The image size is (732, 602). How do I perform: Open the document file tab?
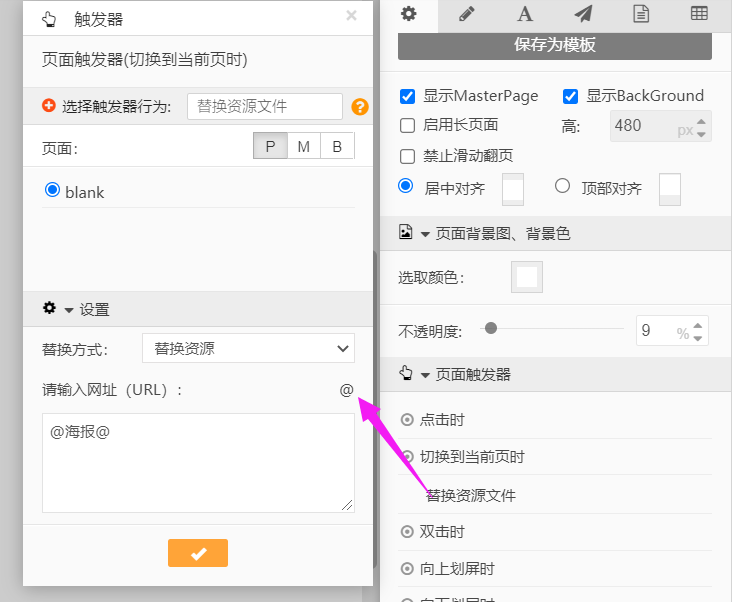click(641, 14)
